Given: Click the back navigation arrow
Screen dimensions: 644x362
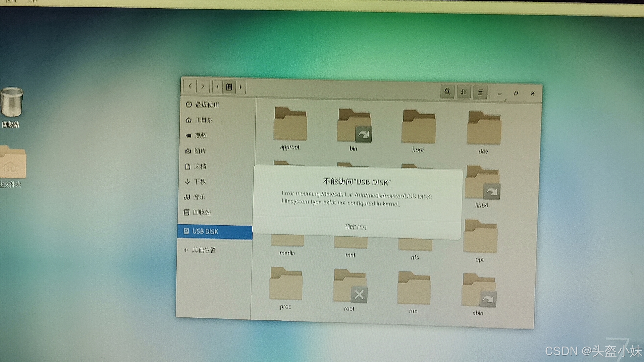Looking at the screenshot, I should click(190, 86).
